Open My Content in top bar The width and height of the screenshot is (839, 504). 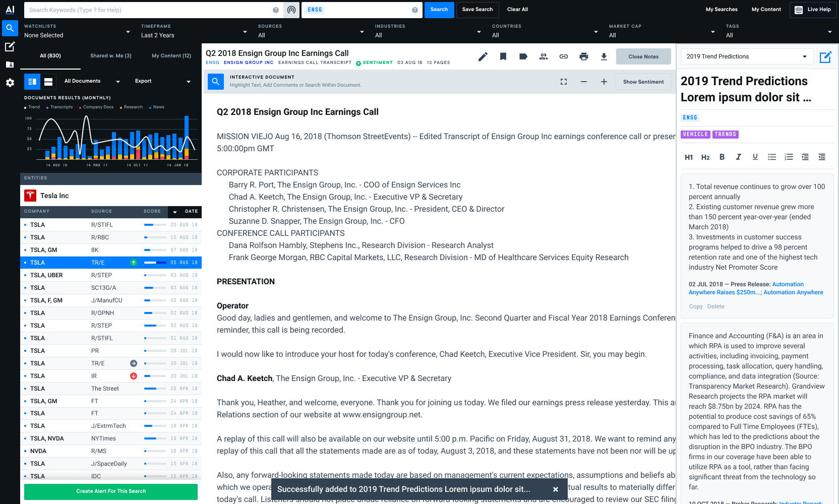pos(766,10)
